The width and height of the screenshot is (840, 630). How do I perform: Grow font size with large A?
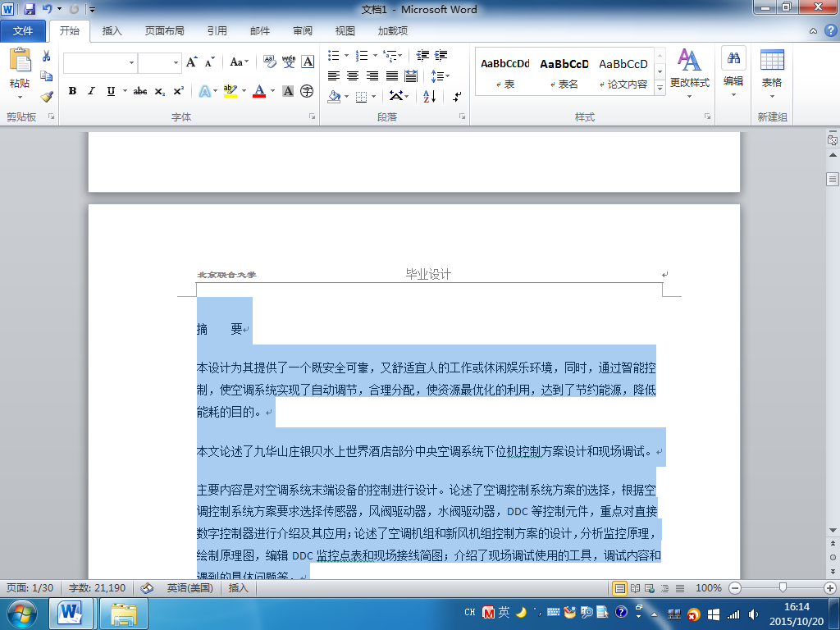191,62
